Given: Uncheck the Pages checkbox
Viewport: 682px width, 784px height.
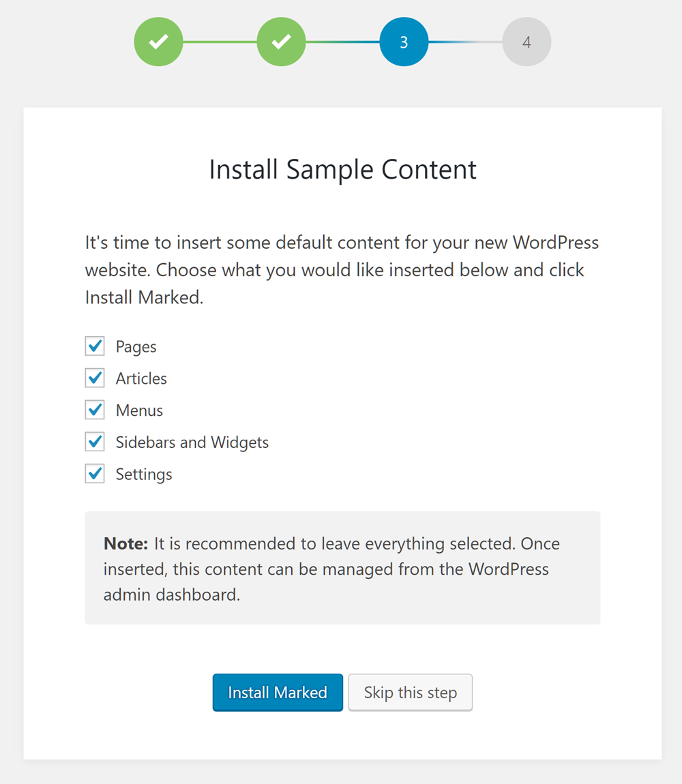Looking at the screenshot, I should pos(95,346).
